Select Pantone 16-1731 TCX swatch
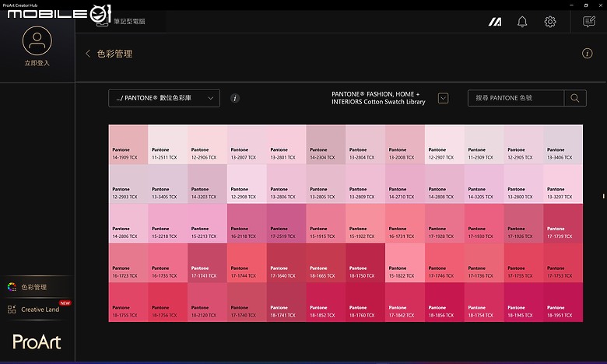 (405, 223)
